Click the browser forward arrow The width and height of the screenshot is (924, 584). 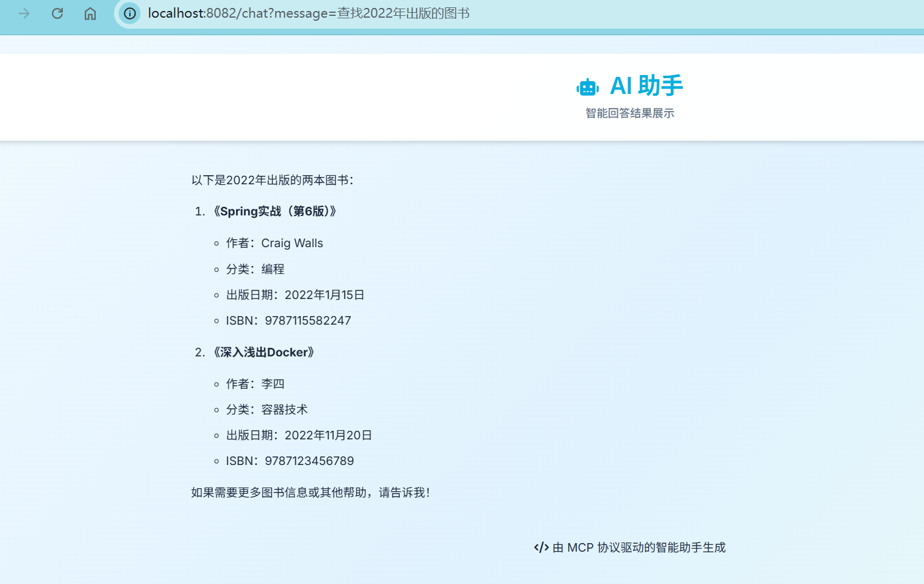point(24,13)
